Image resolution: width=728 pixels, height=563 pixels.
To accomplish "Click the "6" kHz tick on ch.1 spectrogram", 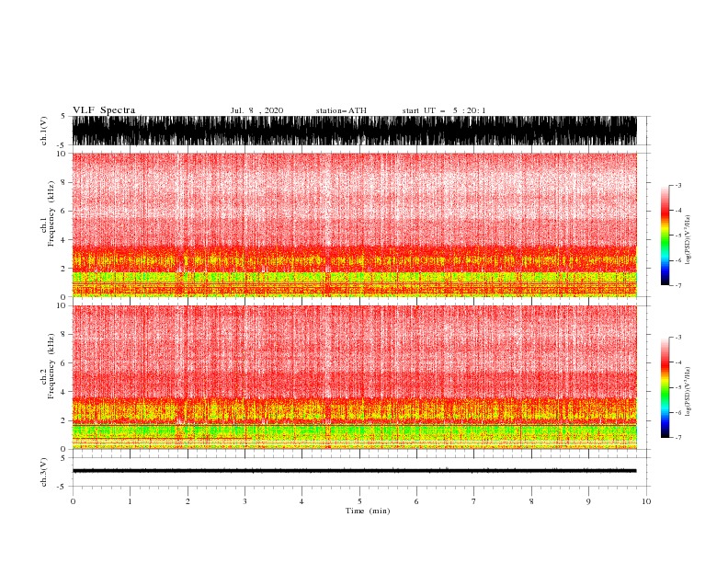I will [63, 211].
